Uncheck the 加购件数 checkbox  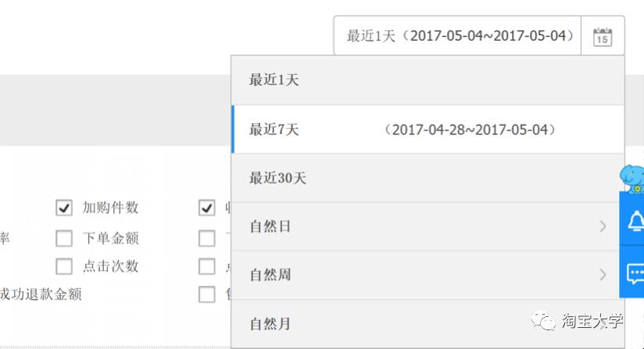(x=64, y=208)
